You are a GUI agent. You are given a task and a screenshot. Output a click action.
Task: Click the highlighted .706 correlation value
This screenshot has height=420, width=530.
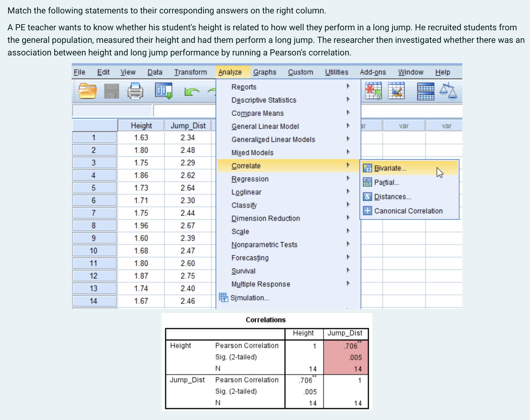[x=352, y=346]
